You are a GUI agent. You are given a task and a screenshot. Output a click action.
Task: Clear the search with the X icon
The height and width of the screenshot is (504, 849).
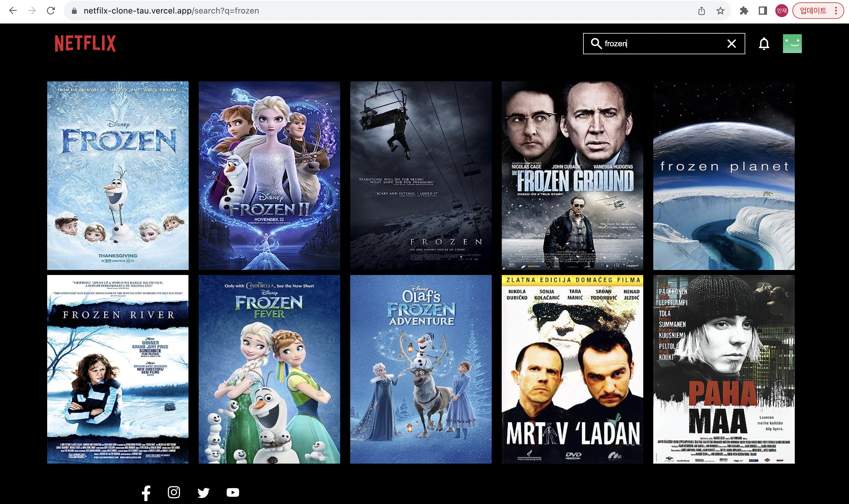coord(731,43)
